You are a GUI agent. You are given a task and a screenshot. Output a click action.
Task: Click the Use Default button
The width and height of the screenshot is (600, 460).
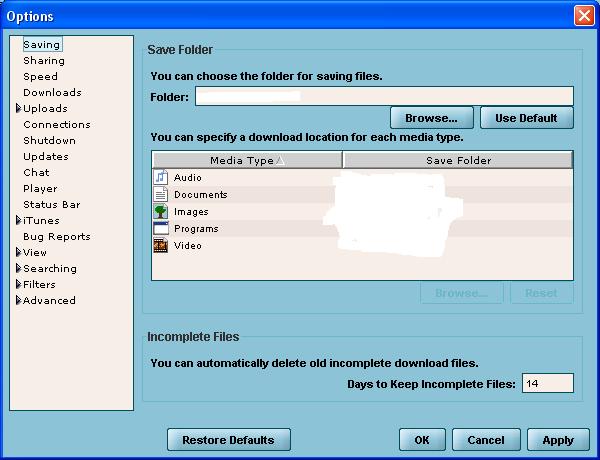(527, 118)
